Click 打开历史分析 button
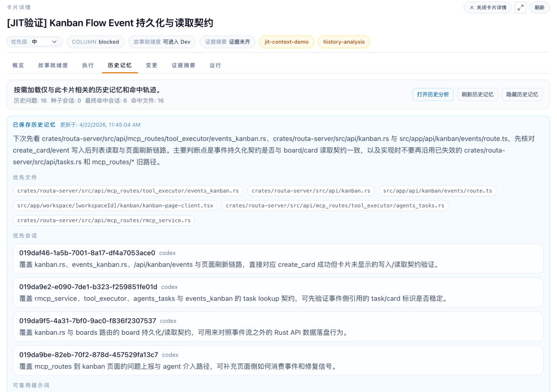The image size is (557, 392). (433, 94)
